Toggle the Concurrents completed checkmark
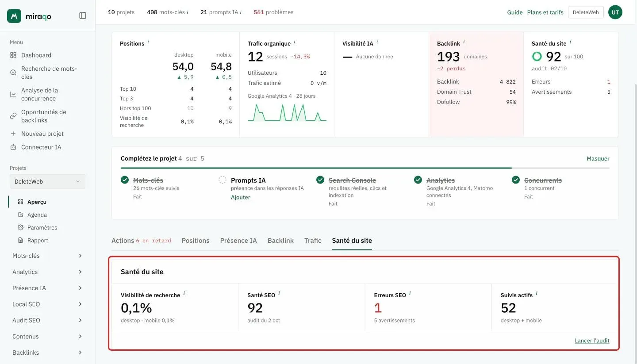The height and width of the screenshot is (364, 637). [x=516, y=180]
